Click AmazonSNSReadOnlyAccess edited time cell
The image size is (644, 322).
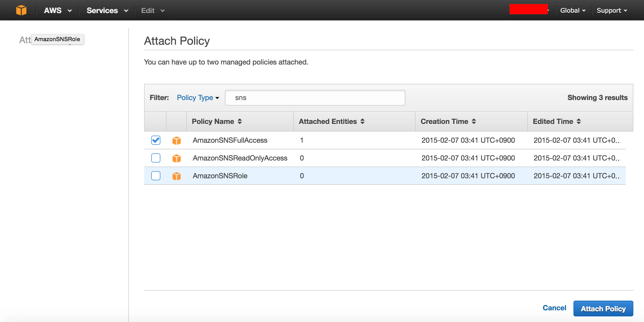click(x=577, y=158)
